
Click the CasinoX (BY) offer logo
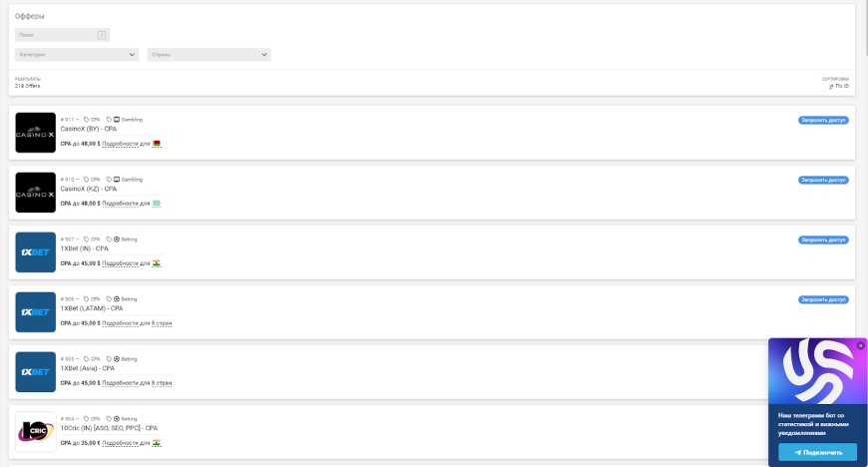tap(36, 133)
